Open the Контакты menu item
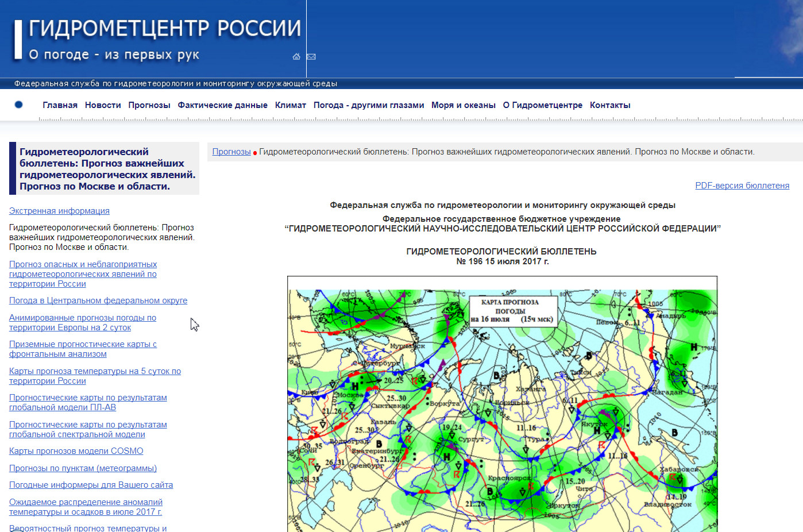803x532 pixels. [x=610, y=105]
